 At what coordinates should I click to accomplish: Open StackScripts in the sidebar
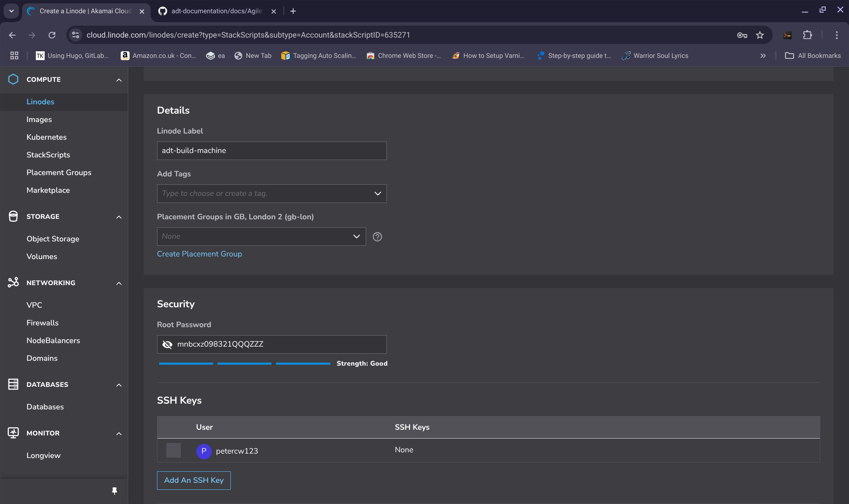pos(48,155)
